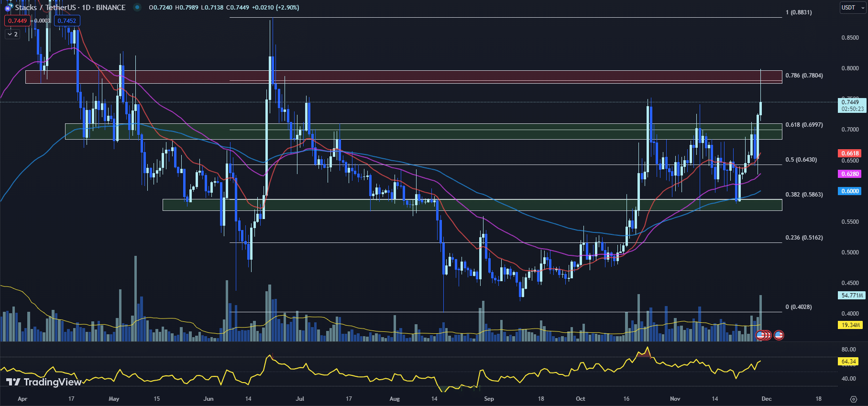Click the rightmost US flag event icon

779,335
